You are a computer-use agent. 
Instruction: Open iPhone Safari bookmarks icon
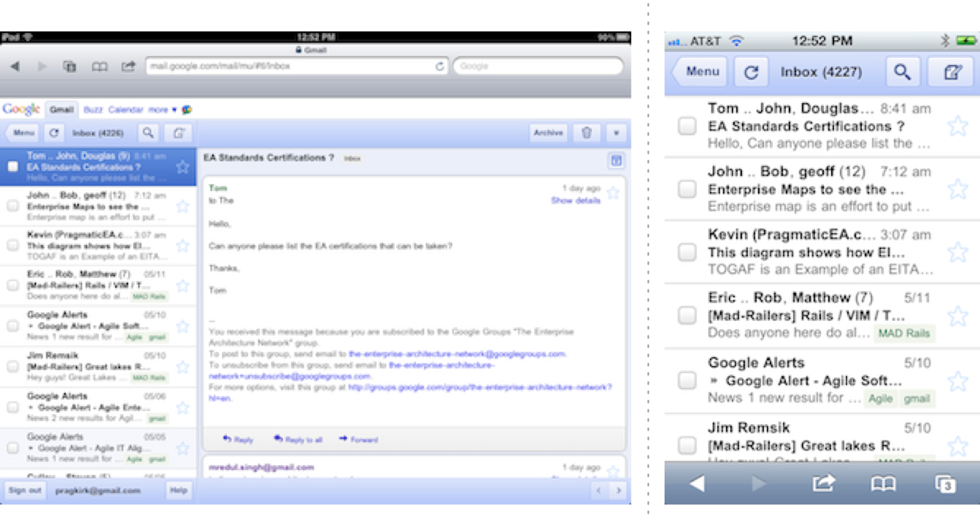(883, 484)
